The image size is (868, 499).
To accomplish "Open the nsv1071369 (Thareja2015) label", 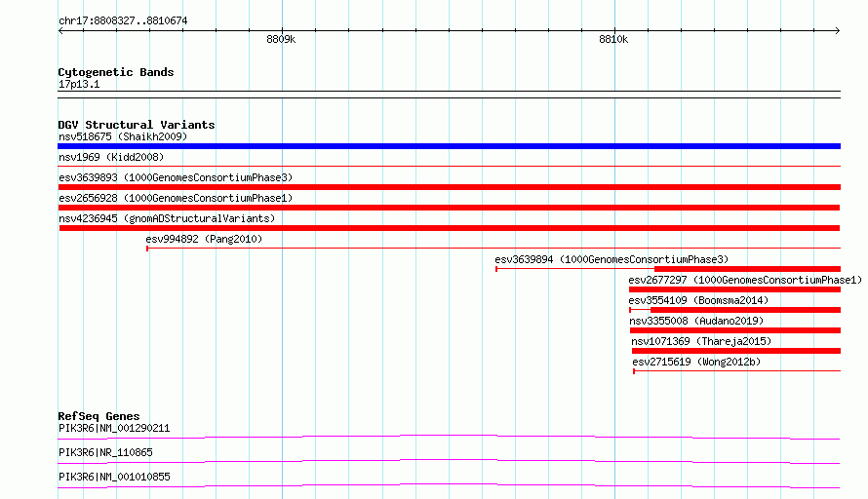I will (701, 341).
